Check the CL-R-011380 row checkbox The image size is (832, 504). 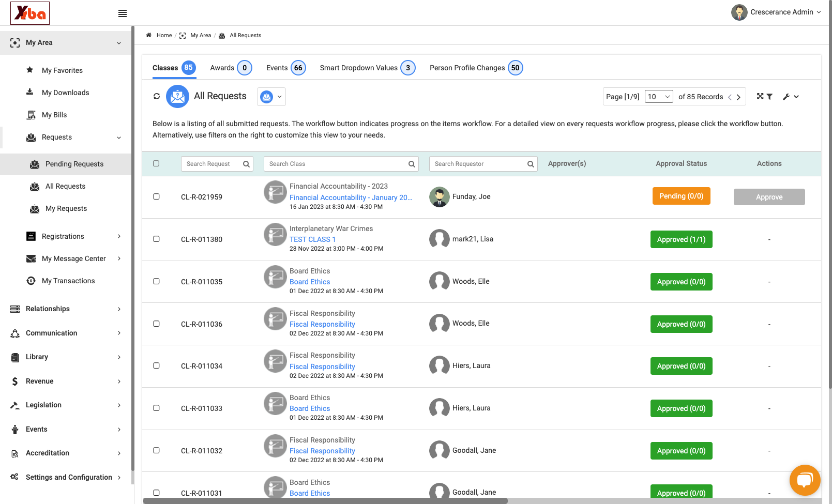tap(156, 239)
